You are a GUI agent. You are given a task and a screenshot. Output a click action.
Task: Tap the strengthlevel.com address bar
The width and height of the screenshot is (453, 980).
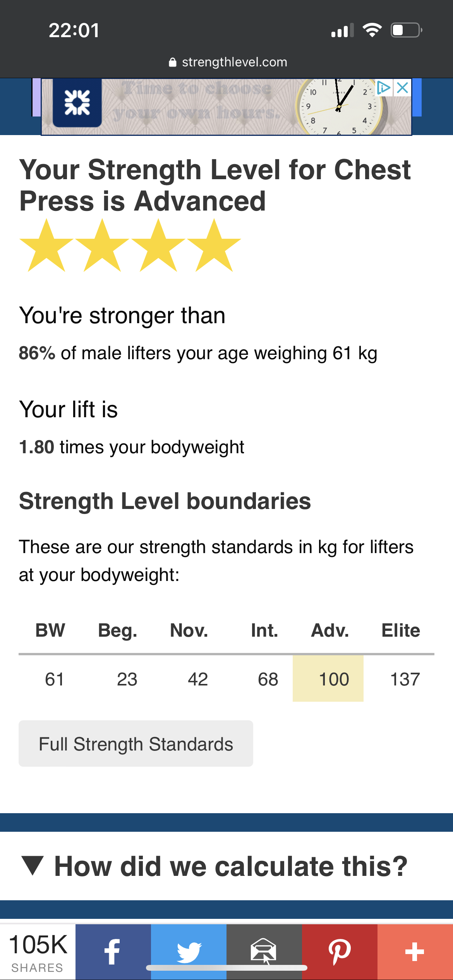(x=228, y=62)
